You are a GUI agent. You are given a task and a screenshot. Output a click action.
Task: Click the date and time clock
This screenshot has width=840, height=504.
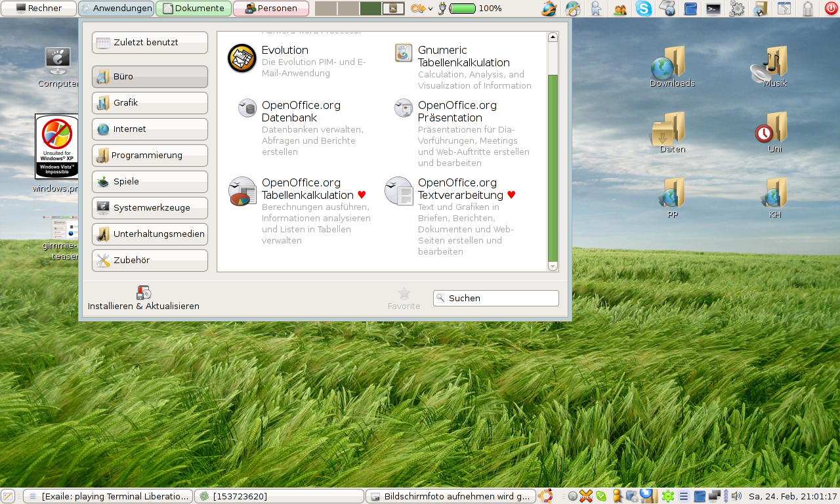tap(793, 496)
